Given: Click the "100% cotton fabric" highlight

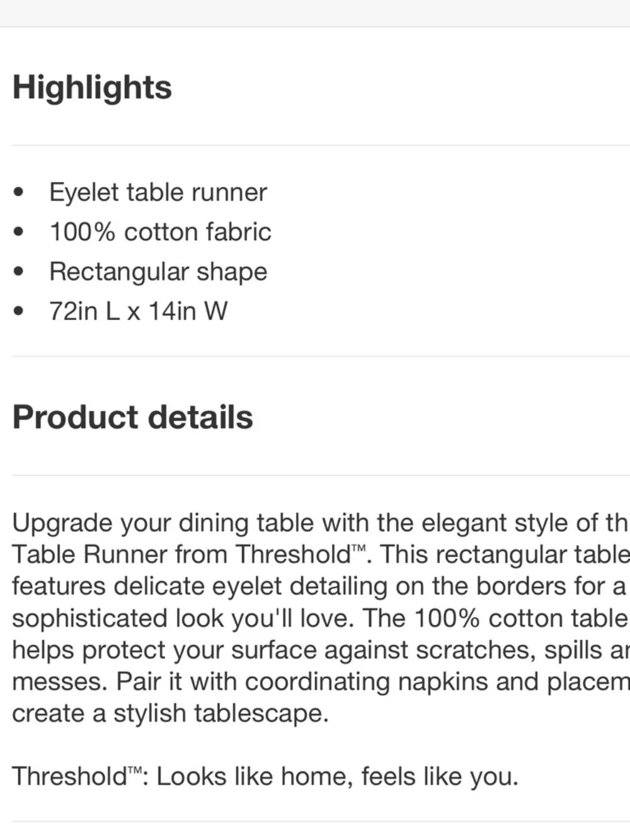Looking at the screenshot, I should (x=160, y=232).
